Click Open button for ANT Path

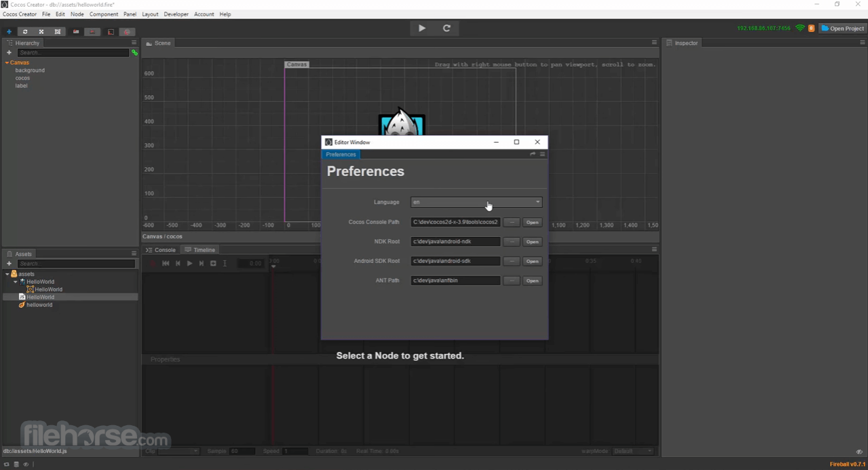tap(533, 281)
